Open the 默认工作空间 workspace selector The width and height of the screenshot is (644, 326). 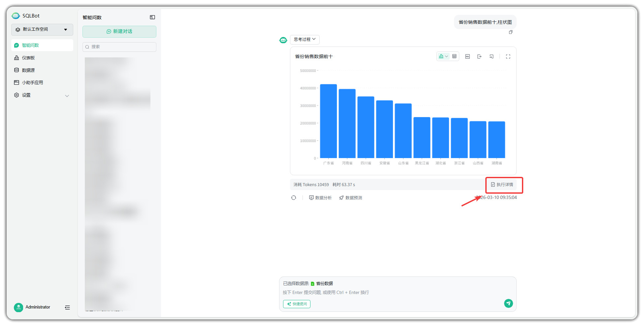[42, 29]
